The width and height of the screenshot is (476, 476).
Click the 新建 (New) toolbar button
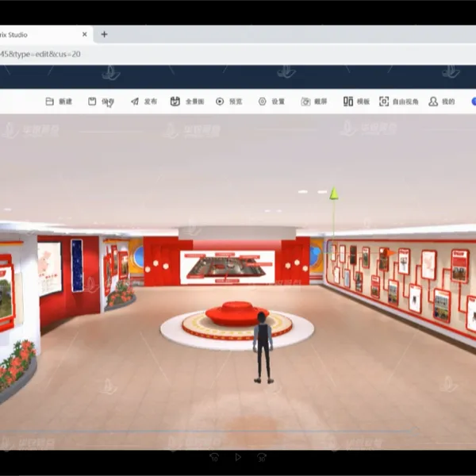coord(59,102)
